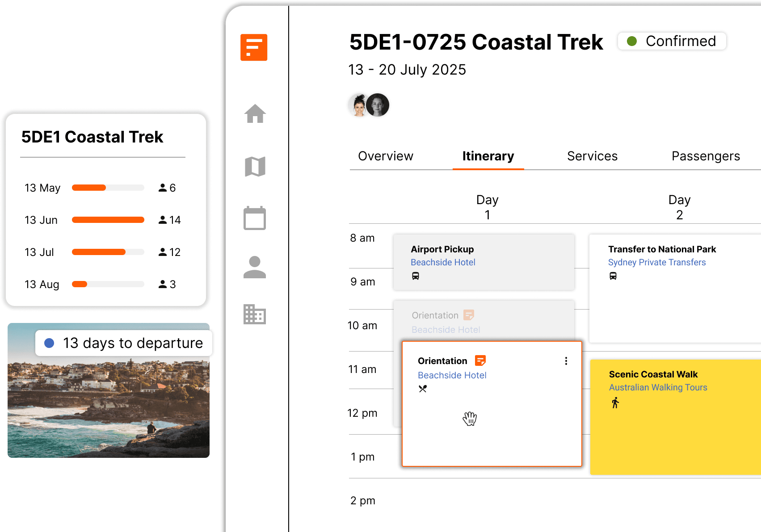Screen dimensions: 761x532
Task: Expand Day 1 column header
Action: (487, 207)
